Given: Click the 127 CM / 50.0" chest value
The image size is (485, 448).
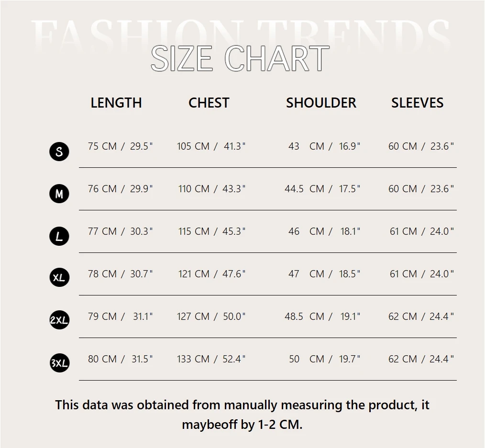Looking at the screenshot, I should tap(211, 317).
